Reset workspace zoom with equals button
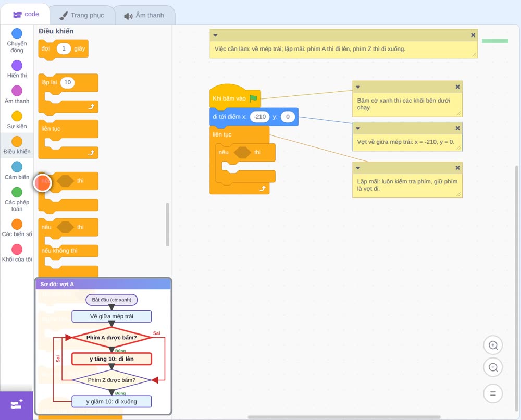521x420 pixels. (493, 393)
